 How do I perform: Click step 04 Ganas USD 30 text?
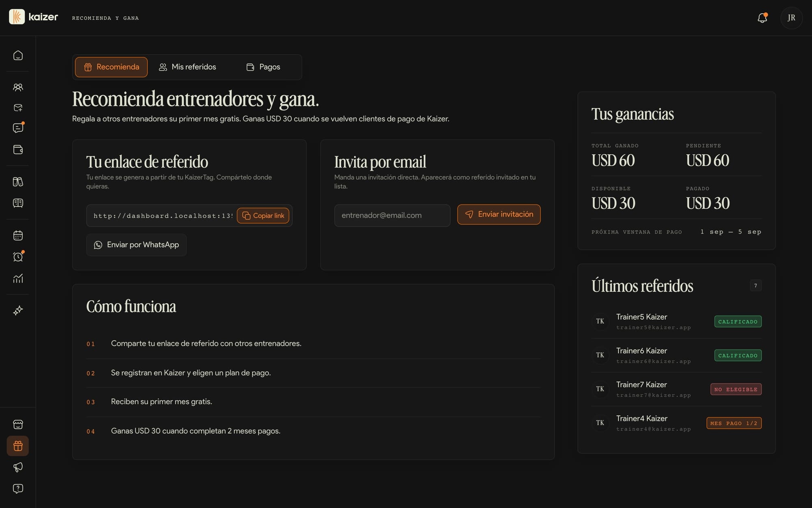coord(196,431)
